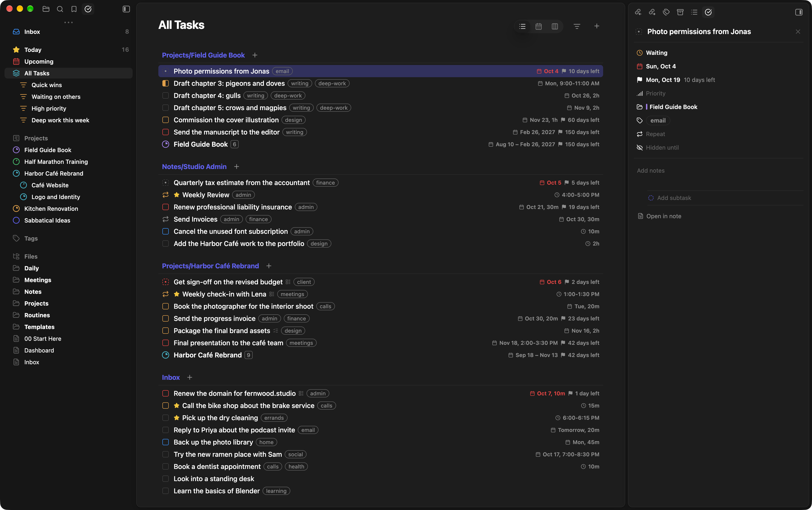
Task: Check off Cancel the unused font subscription
Action: coord(166,231)
